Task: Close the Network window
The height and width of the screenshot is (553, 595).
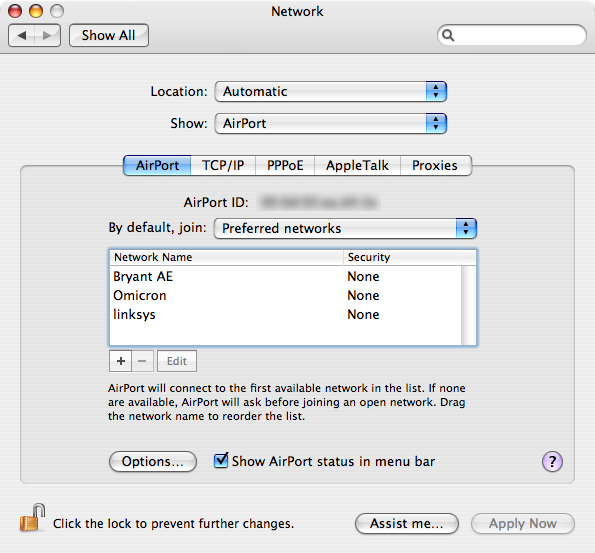Action: [x=15, y=11]
